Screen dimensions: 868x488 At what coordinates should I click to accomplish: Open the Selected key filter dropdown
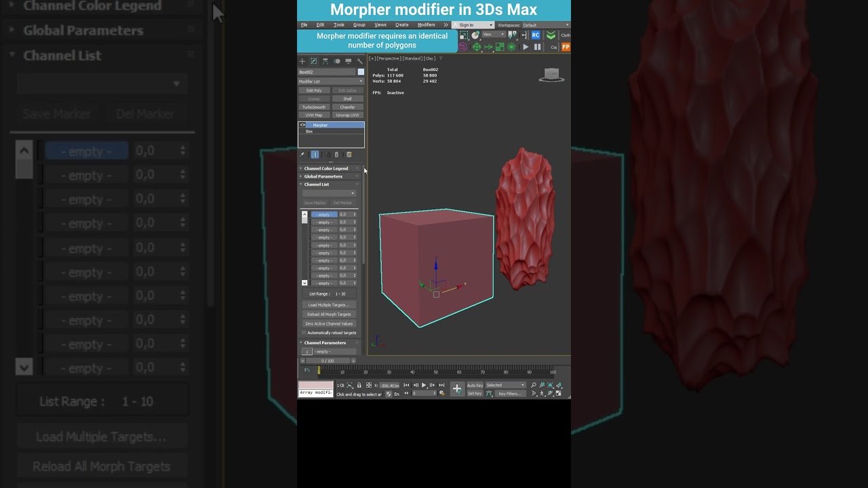click(x=506, y=385)
